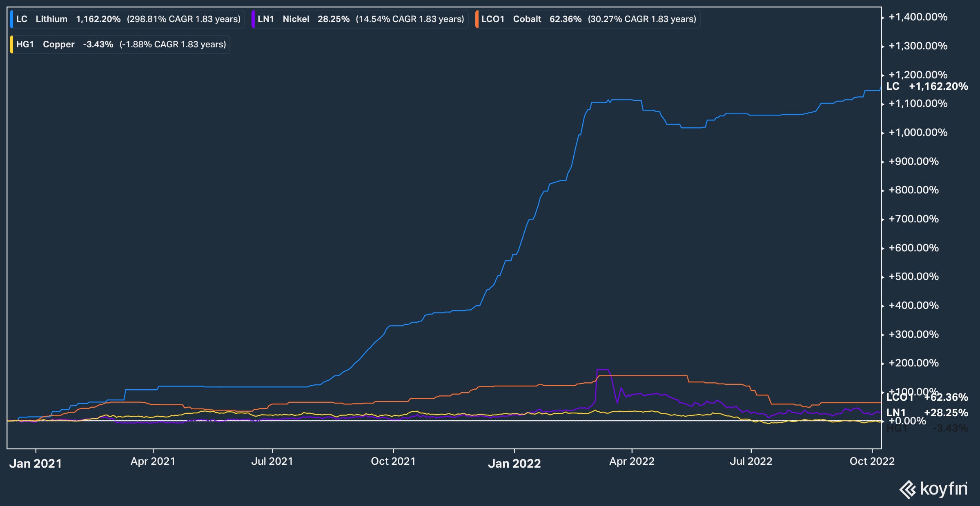The width and height of the screenshot is (980, 506).
Task: Click the blue Lithium color bar
Action: (11, 19)
